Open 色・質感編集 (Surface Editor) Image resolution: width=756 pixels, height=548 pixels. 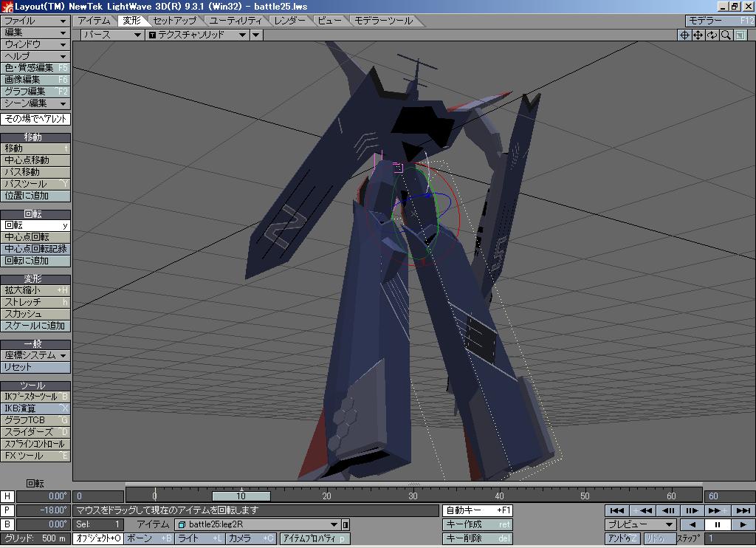pos(35,68)
